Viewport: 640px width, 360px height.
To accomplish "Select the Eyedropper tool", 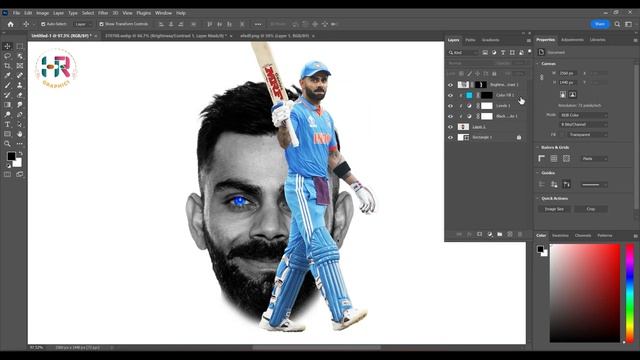I will pos(7,76).
